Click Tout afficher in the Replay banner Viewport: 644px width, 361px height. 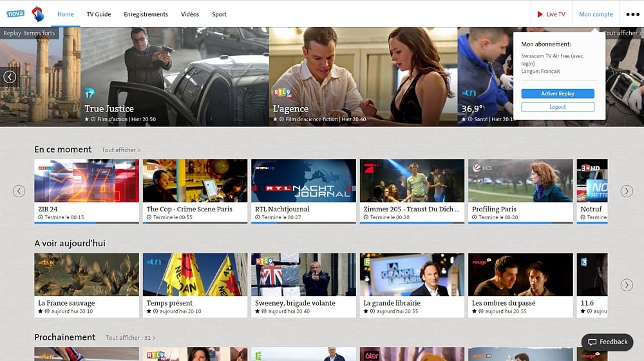(622, 33)
